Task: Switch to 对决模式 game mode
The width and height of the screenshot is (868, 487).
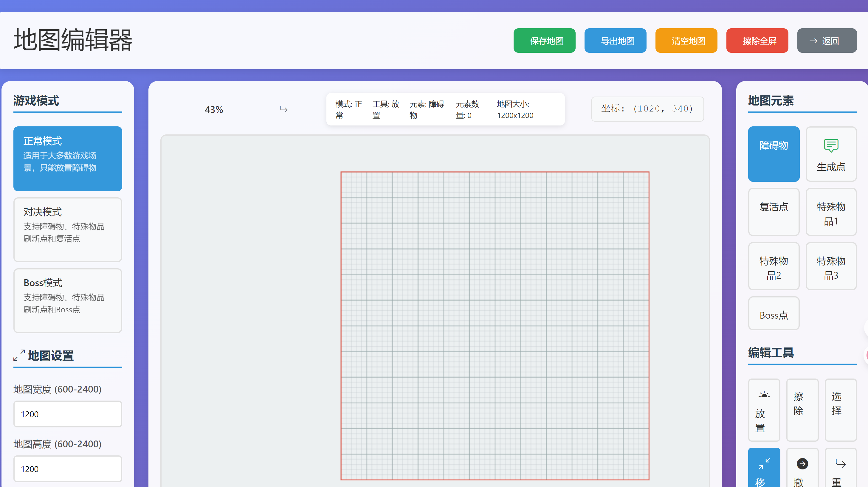Action: click(67, 229)
